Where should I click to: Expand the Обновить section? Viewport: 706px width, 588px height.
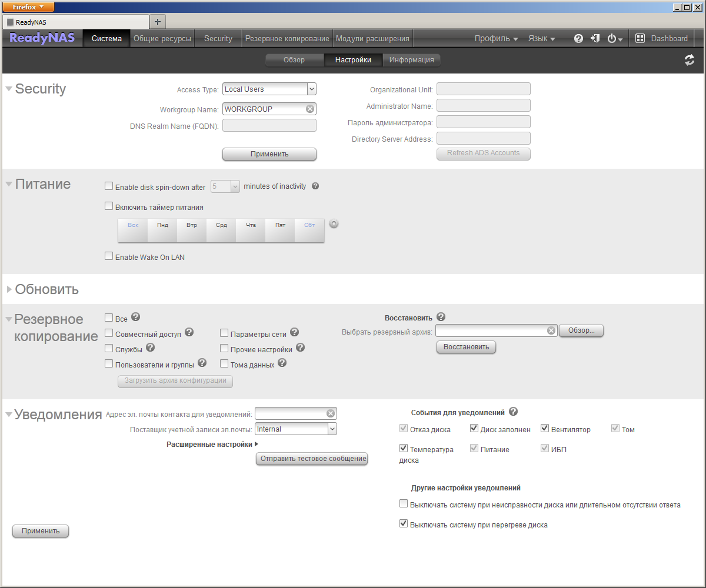[9, 289]
